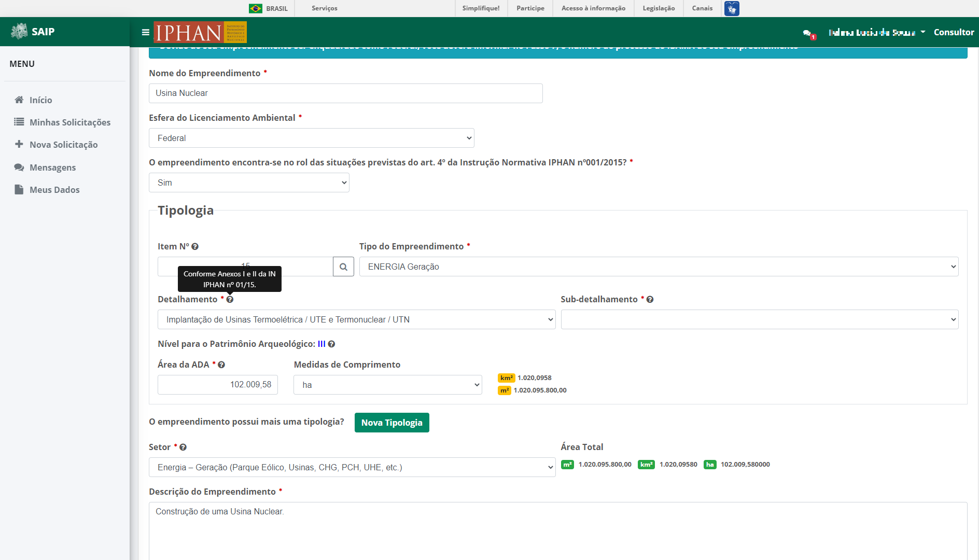Image resolution: width=979 pixels, height=560 pixels.
Task: Click the help icon next to Sub-detalhamento
Action: (x=650, y=300)
